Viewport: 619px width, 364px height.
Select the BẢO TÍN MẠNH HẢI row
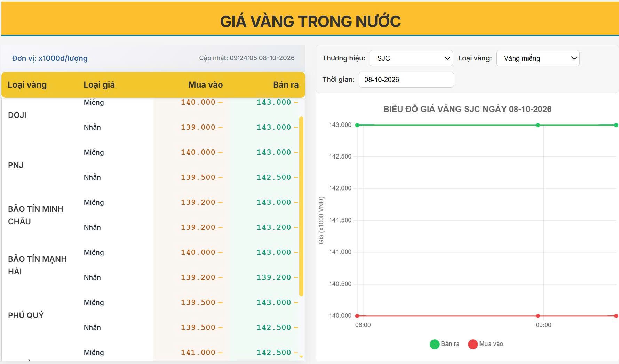pos(37,265)
